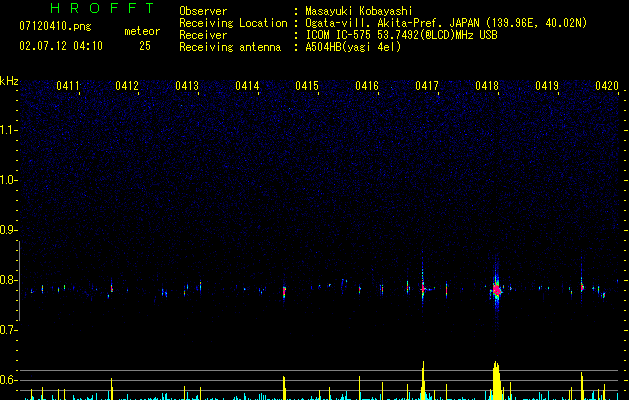
Task: Click the 0.6 kHz axis label
Action: pos(8,380)
